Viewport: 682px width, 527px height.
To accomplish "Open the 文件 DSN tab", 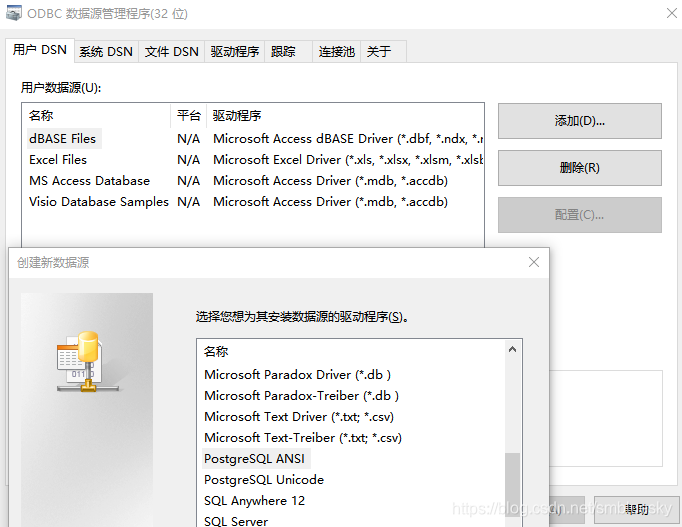I will click(x=171, y=52).
